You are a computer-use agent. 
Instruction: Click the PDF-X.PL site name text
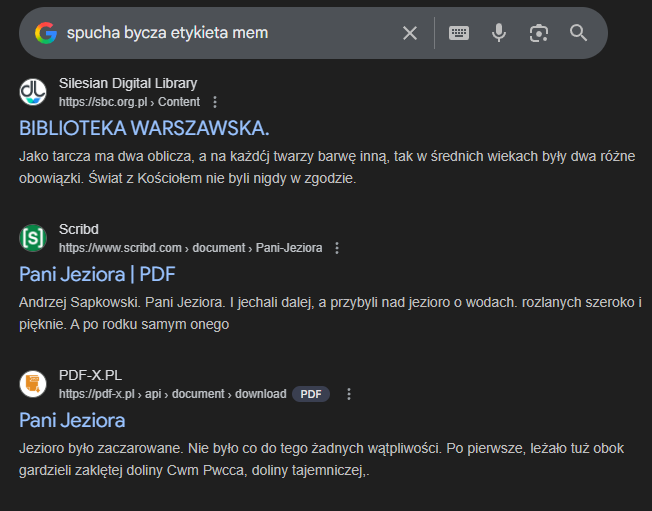click(x=90, y=375)
